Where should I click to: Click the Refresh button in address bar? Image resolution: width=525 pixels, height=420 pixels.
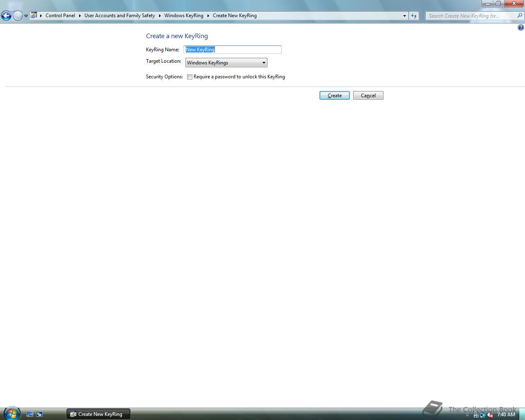coord(414,16)
